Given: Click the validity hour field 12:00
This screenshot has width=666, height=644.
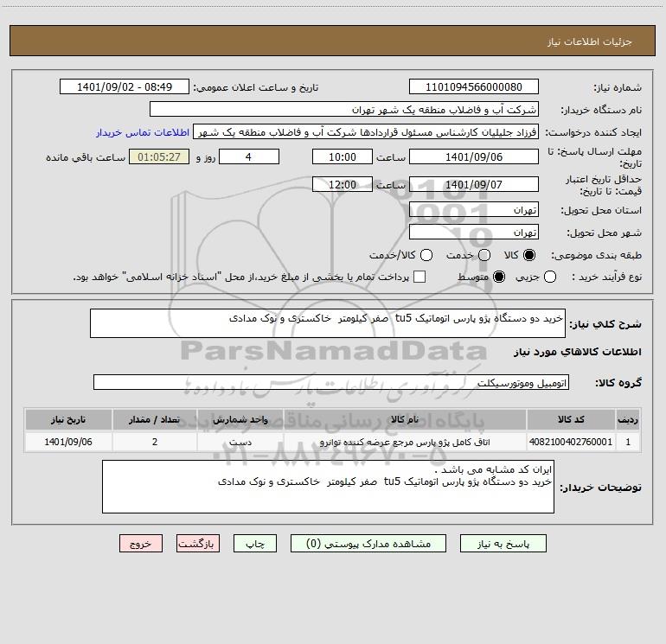Looking at the screenshot, I should click(343, 184).
